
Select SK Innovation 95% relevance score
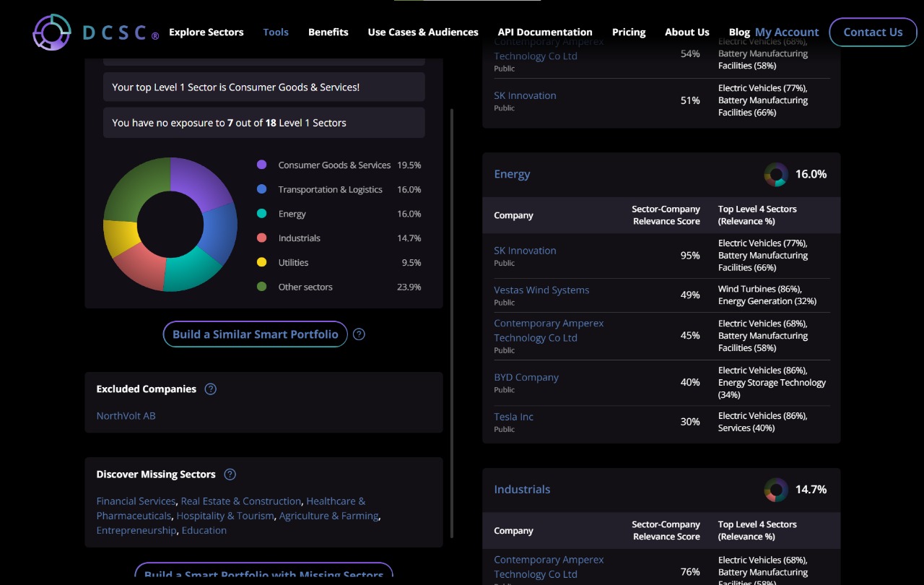pos(690,256)
